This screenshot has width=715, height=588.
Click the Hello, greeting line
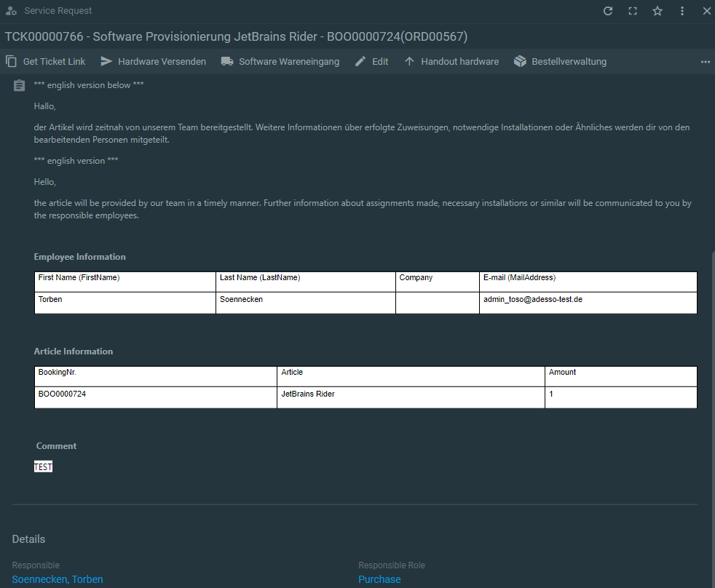tap(44, 182)
